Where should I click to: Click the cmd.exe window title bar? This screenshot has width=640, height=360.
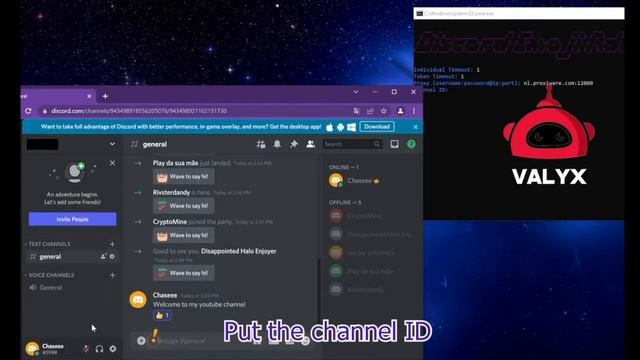[x=519, y=13]
